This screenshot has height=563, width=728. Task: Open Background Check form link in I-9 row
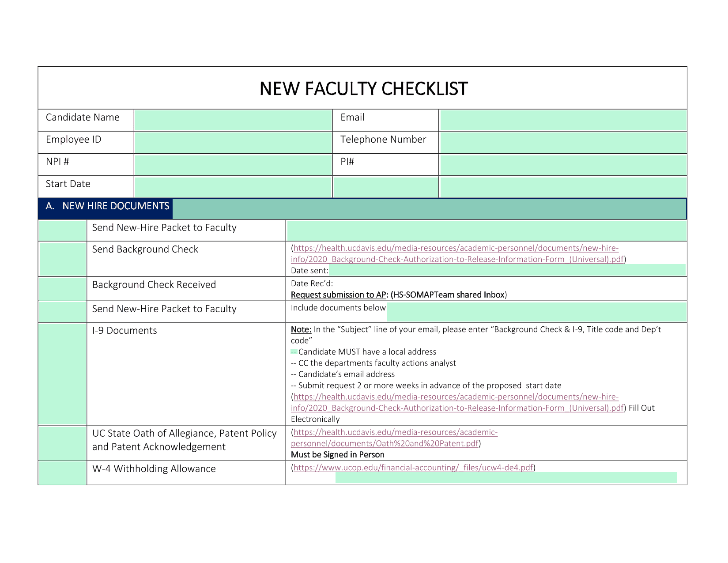(456, 397)
